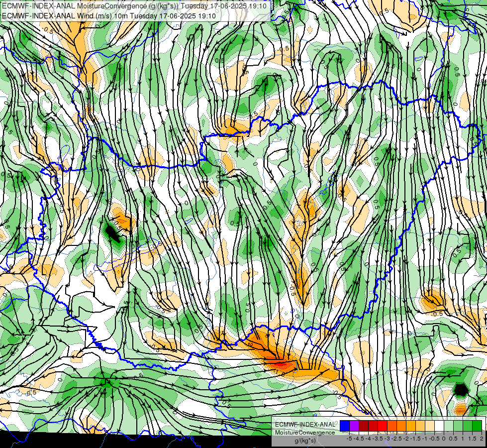Click the Wind (m/s) 10m title line
The height and width of the screenshot is (448, 487).
coord(109,16)
